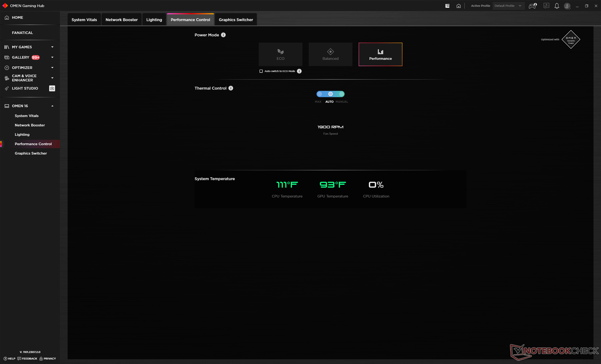Screen dimensions: 601x364
Task: Open notifications bell
Action: (x=557, y=6)
